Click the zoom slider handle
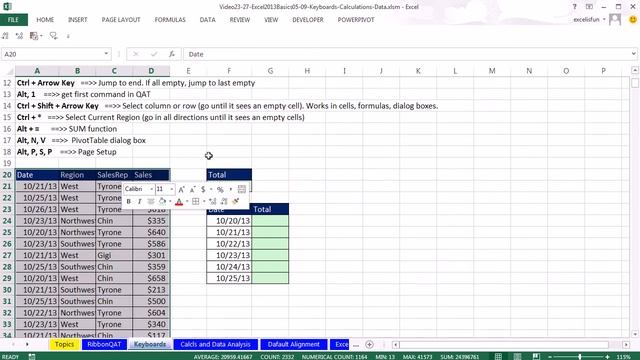640x360 pixels. pyautogui.click(x=579, y=357)
